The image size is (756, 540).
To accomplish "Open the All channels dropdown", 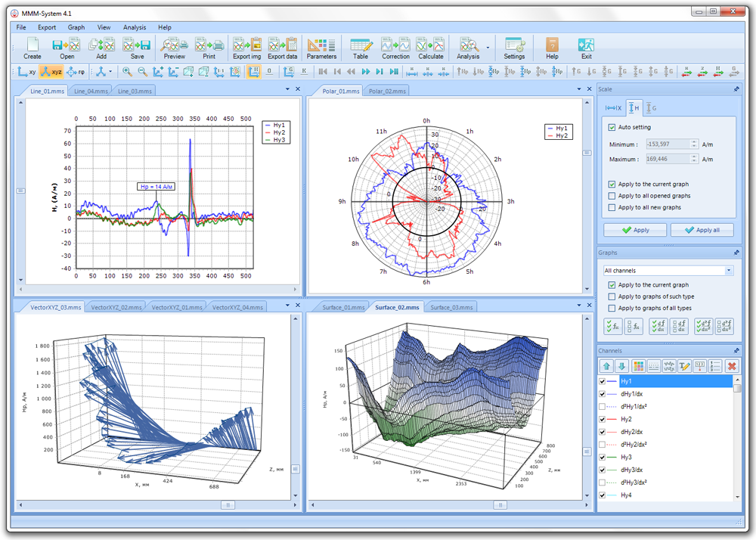I will tap(729, 270).
